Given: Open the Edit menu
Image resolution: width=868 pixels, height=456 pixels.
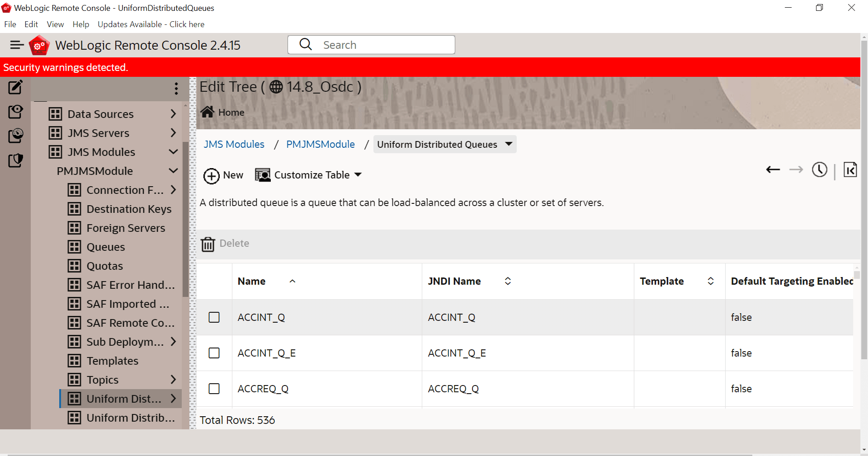Looking at the screenshot, I should [31, 24].
